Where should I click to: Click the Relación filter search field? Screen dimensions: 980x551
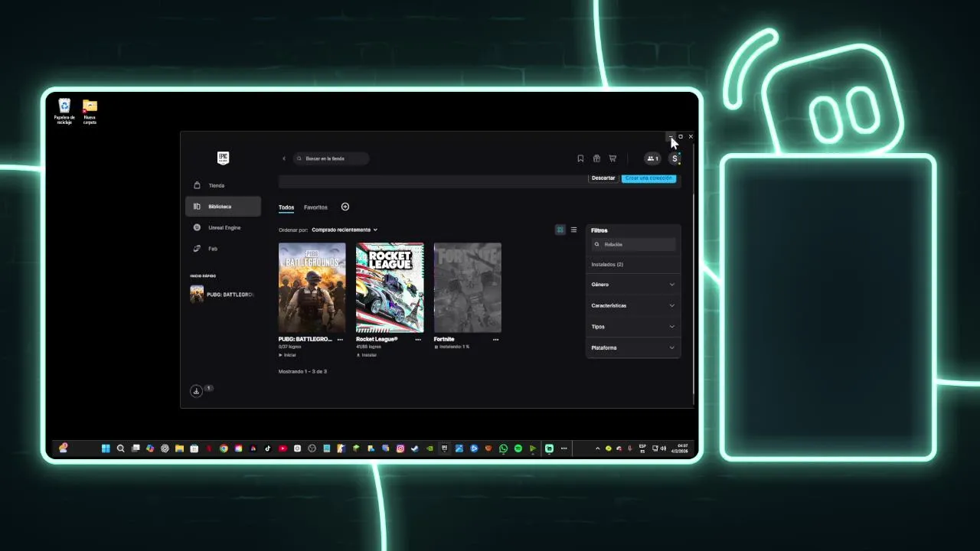click(634, 244)
